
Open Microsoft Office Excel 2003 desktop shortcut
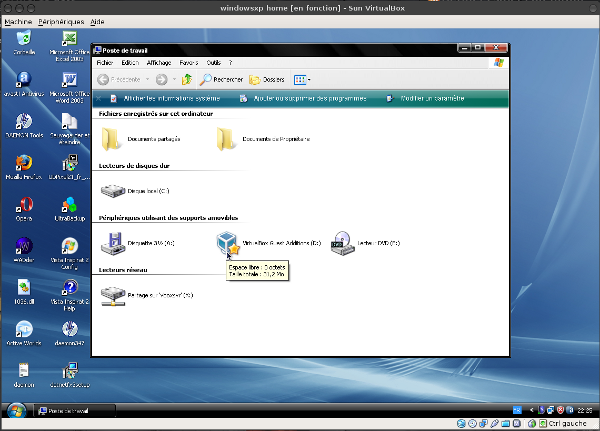[70, 46]
